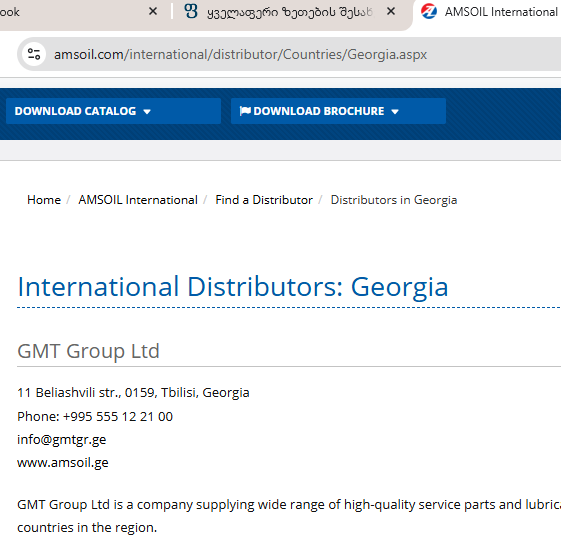Open the Find a Distributor breadcrumb

(264, 200)
